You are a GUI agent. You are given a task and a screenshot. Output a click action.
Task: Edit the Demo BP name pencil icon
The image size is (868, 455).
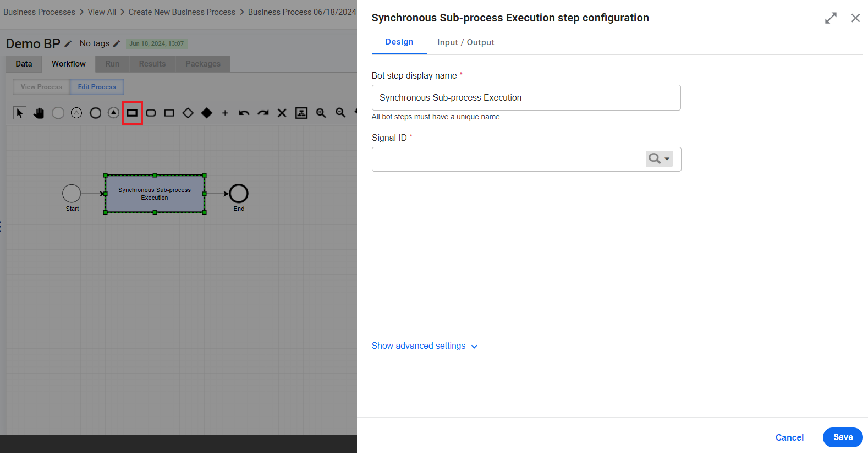(68, 43)
